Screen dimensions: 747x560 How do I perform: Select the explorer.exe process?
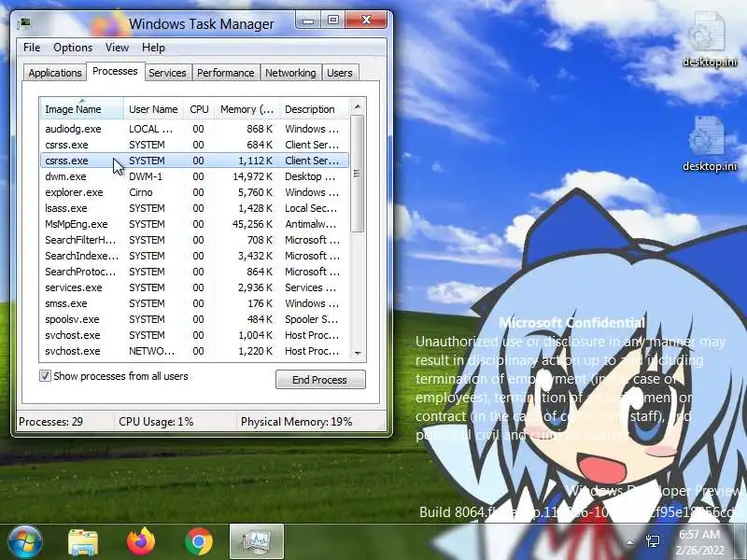pos(194,192)
